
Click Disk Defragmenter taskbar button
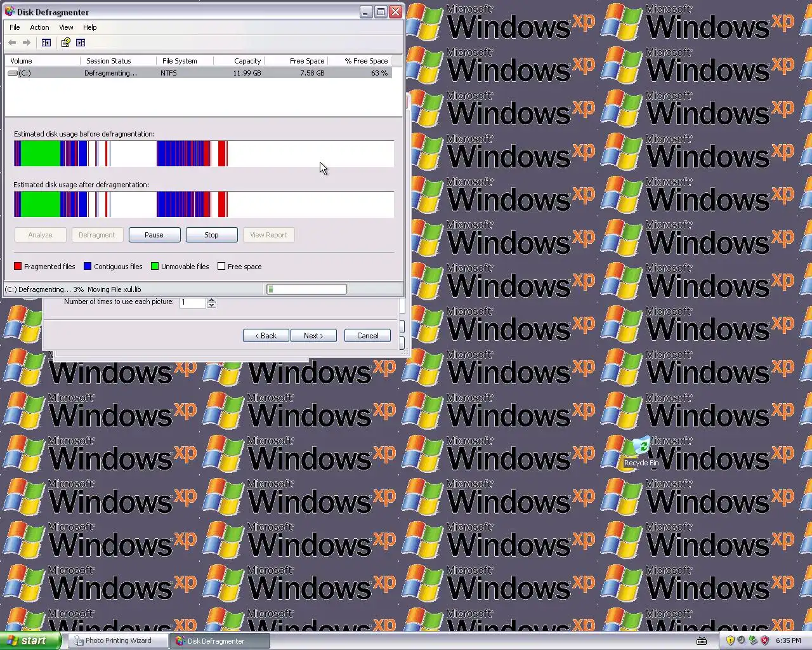coord(219,640)
